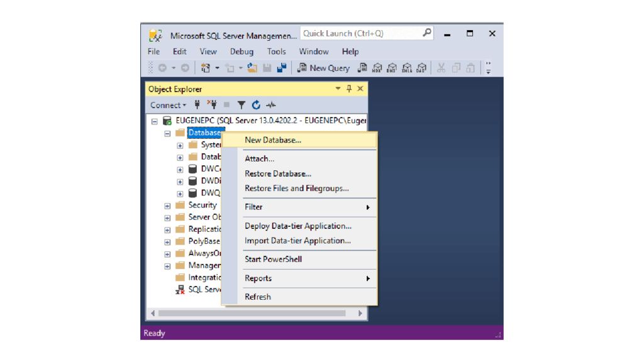Click the Disconnect plug icon
The height and width of the screenshot is (362, 644).
212,105
